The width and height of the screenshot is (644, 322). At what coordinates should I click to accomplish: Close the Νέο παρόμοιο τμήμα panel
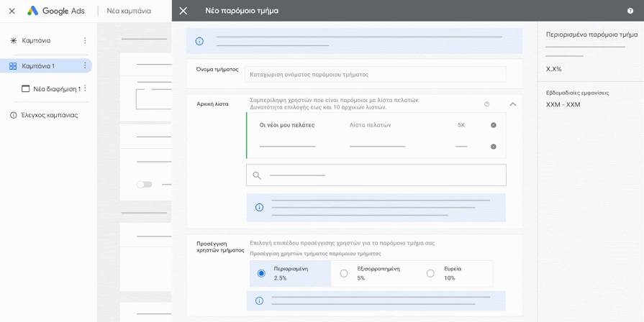[x=183, y=11]
